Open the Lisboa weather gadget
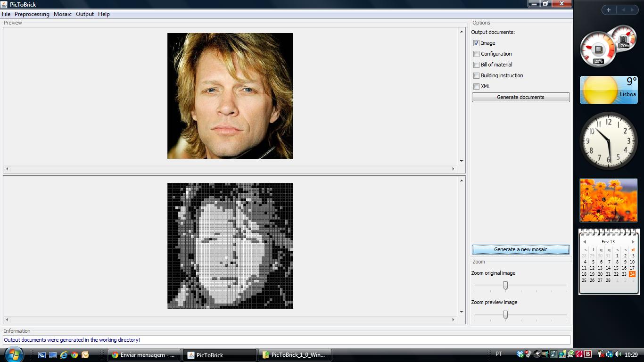 608,90
